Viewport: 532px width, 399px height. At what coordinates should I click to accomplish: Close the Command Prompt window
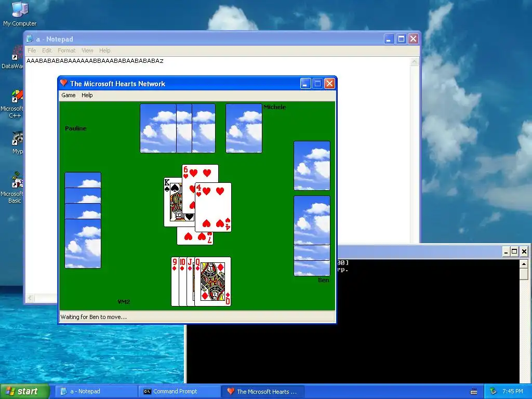click(x=524, y=251)
